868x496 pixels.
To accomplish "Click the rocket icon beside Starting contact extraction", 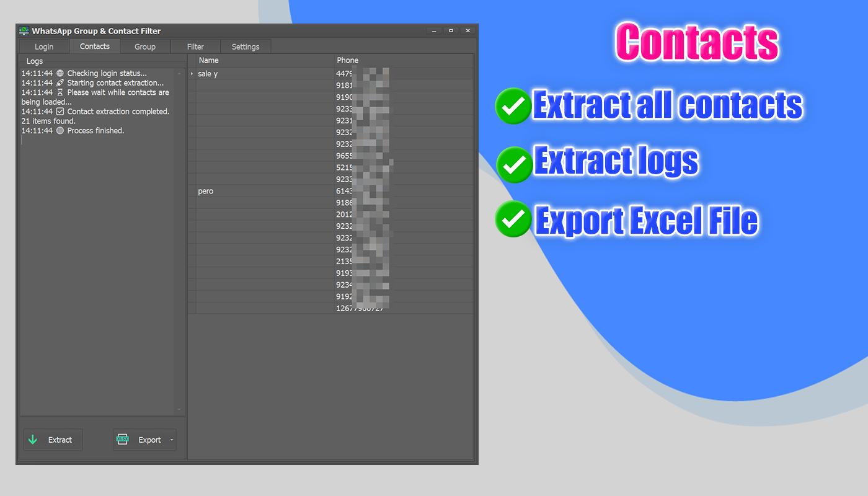I will click(x=60, y=83).
